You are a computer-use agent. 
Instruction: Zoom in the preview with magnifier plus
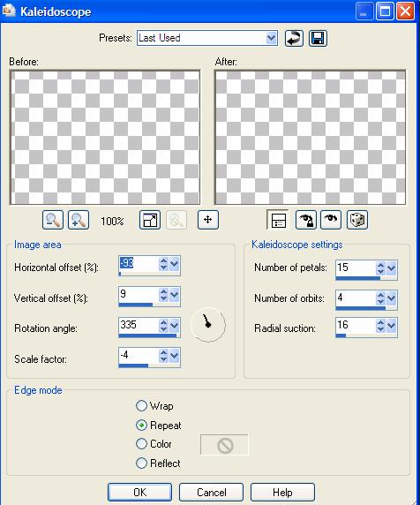[x=79, y=220]
